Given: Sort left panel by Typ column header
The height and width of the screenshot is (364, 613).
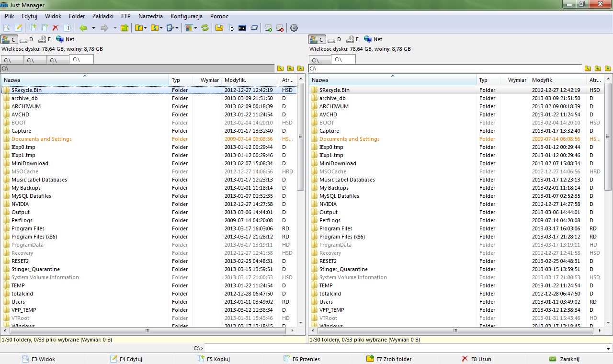Looking at the screenshot, I should click(x=181, y=80).
